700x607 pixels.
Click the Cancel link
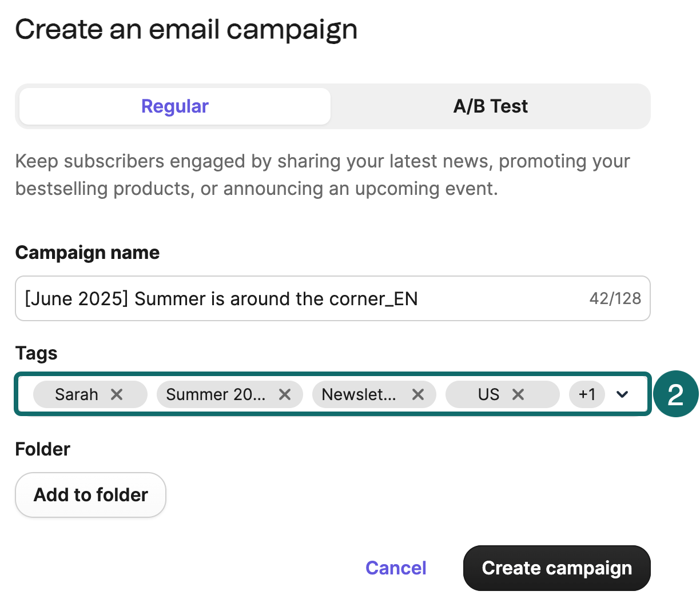point(396,568)
